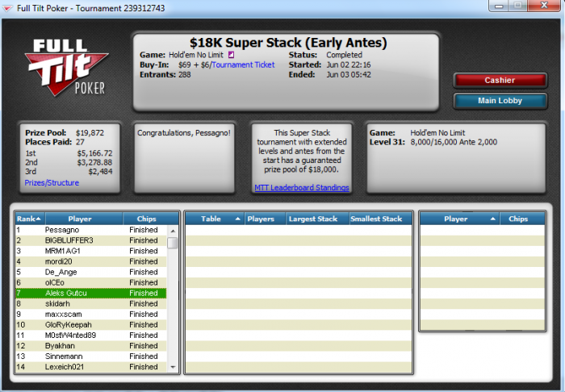Select player Pessagno in the ranking list
Image resolution: width=565 pixels, height=392 pixels.
click(90, 230)
